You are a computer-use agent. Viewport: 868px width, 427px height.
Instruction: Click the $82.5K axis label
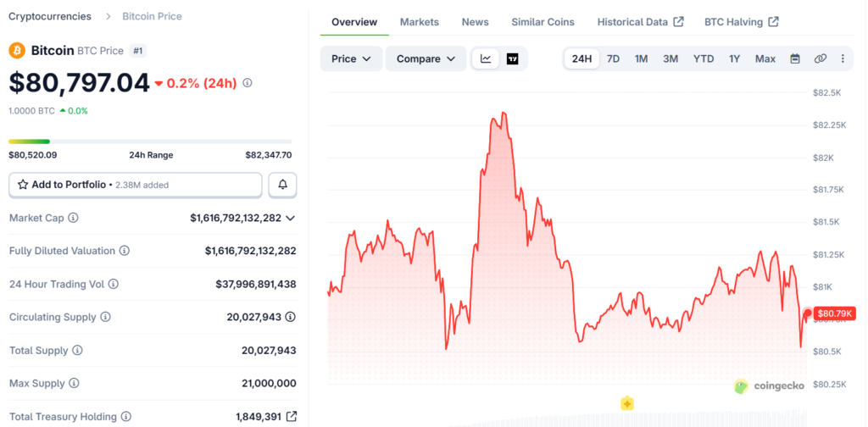[827, 93]
